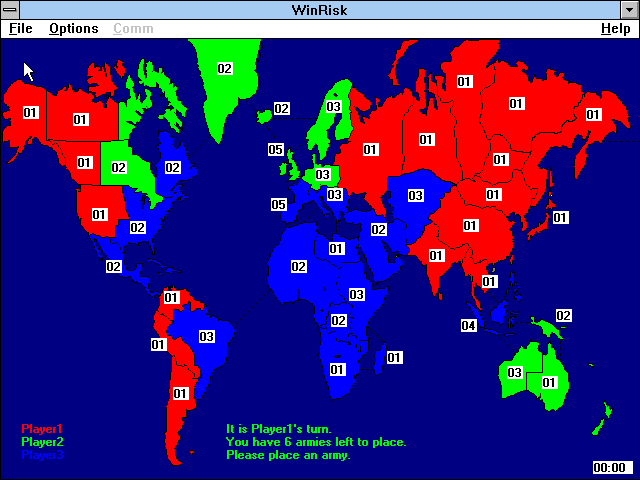
Task: Select blue Middle East with 02 armies
Action: point(379,229)
